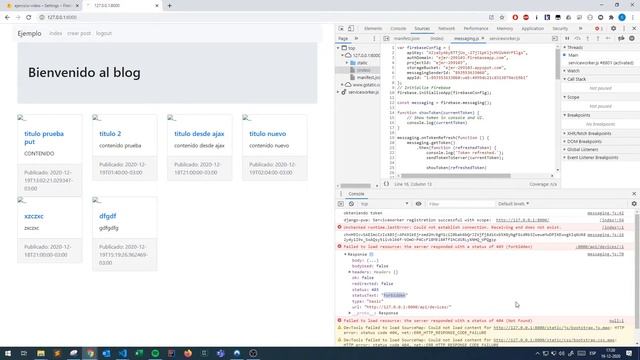Open the console settings gear
This screenshot has width=640, height=360.
pyautogui.click(x=634, y=204)
